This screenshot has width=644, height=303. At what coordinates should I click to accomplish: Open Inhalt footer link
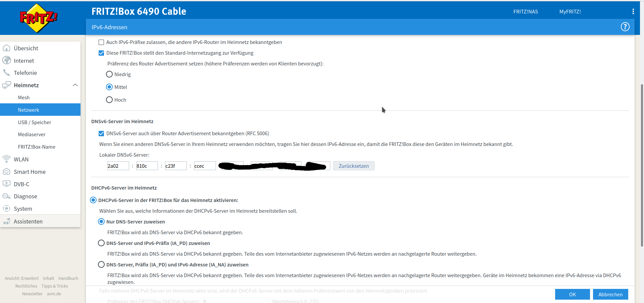click(x=49, y=278)
